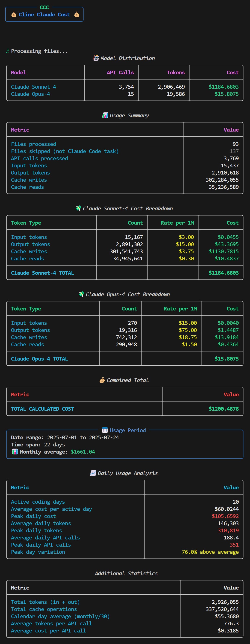Click the "2,910,618" output tokens value
Screen dimensions: 250x644
225,173
